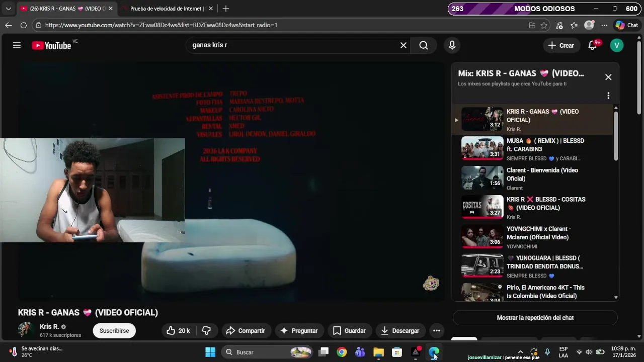The image size is (644, 362).
Task: Click the channel watermark in video
Action: (x=431, y=283)
